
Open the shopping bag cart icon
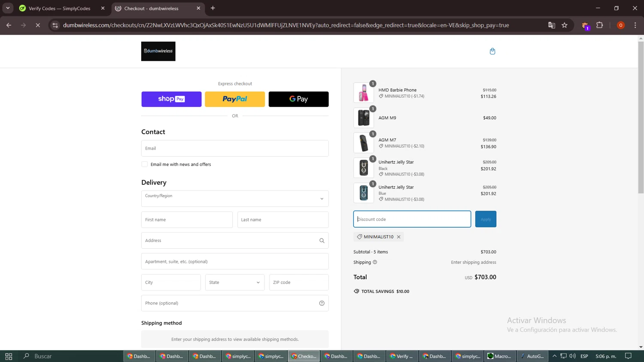point(492,51)
